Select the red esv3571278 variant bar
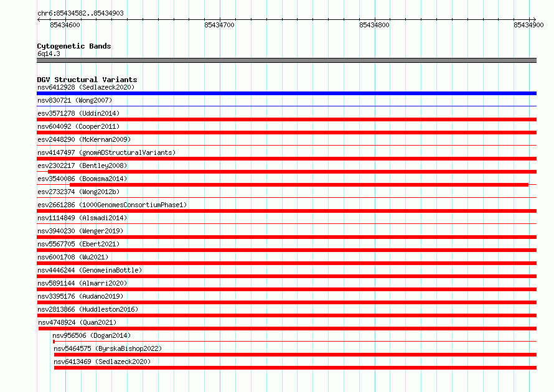This screenshot has height=392, width=554. [286, 119]
